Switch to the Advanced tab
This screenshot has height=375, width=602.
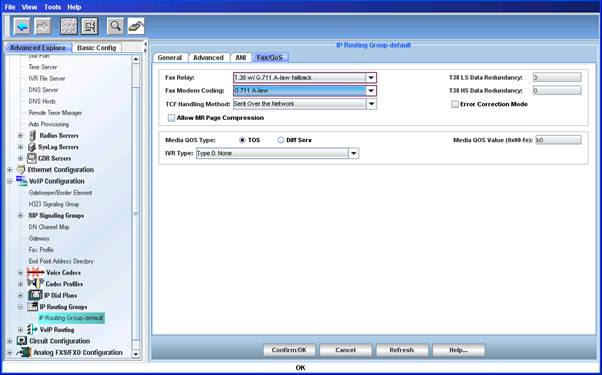208,58
